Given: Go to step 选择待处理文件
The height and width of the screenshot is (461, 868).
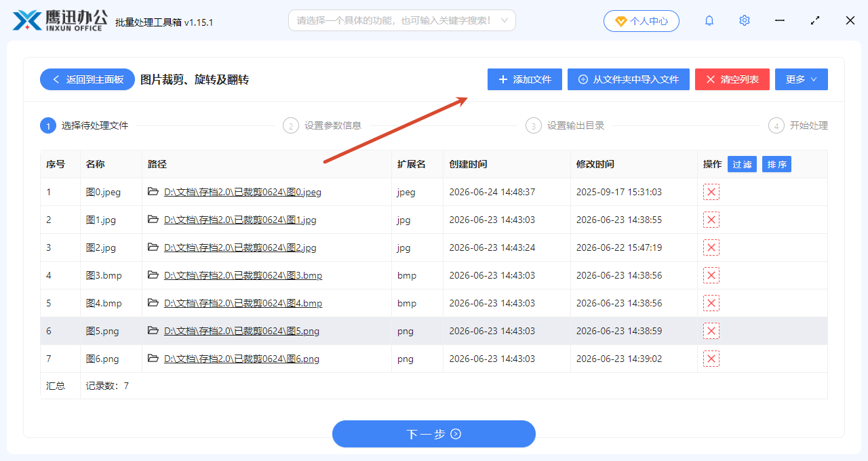Looking at the screenshot, I should click(84, 125).
